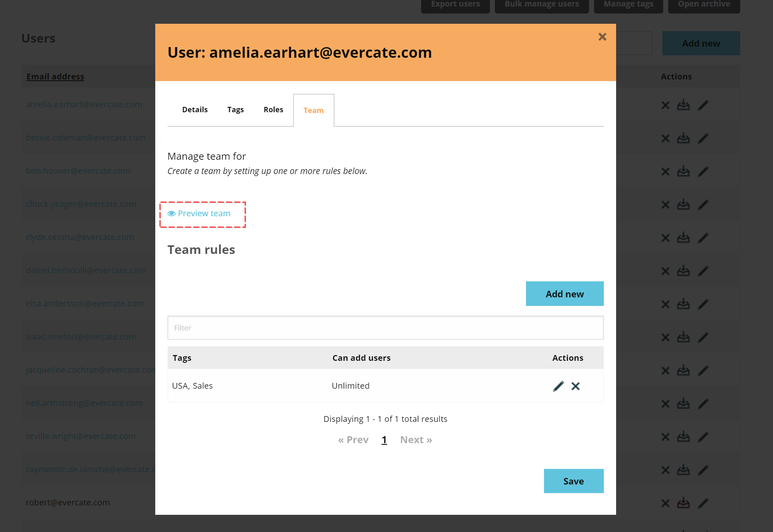Select page 1 in pagination
The height and width of the screenshot is (532, 773).
(x=384, y=440)
